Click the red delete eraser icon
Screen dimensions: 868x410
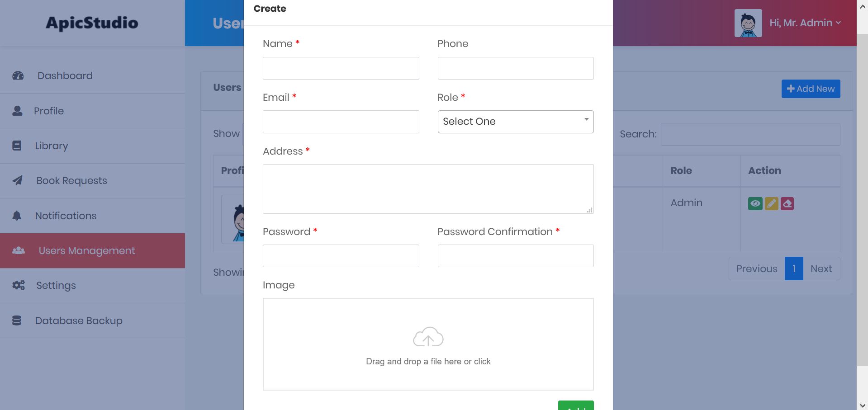pos(787,203)
